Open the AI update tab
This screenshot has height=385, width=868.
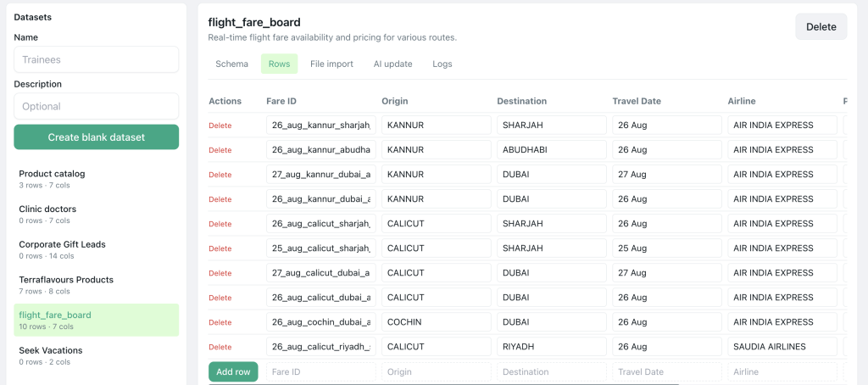[x=393, y=64]
